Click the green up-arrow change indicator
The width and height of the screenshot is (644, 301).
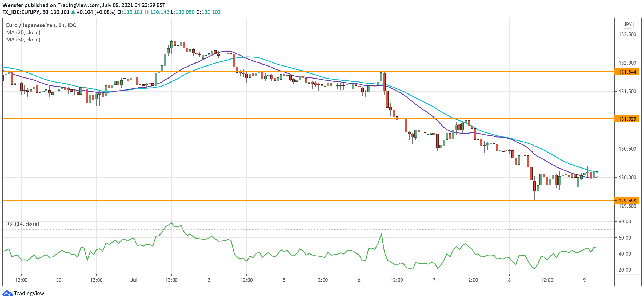pyautogui.click(x=73, y=12)
